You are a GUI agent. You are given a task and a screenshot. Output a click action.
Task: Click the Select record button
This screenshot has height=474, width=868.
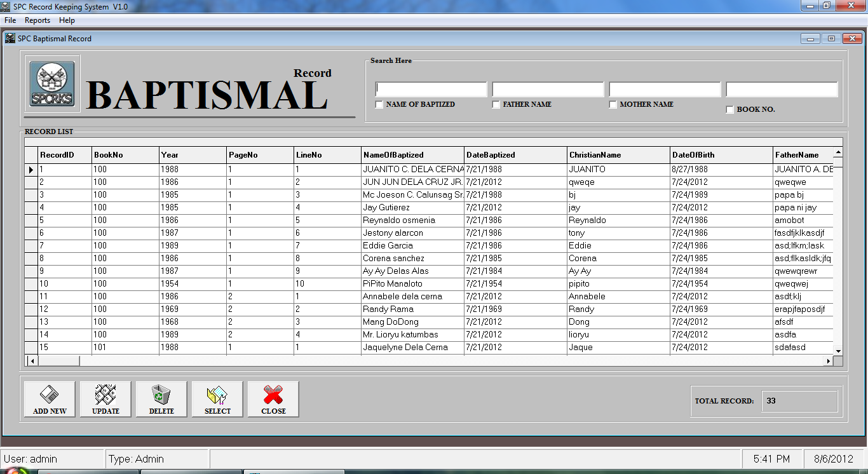[217, 399]
